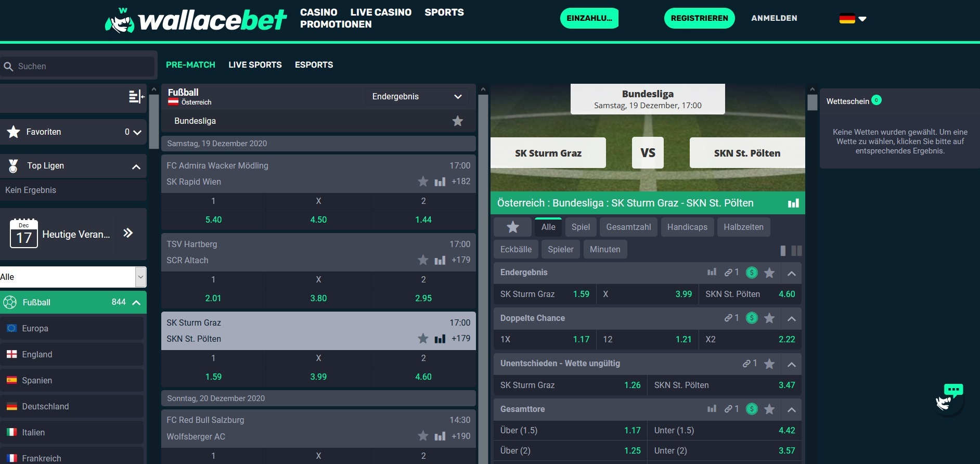Collapse the Fußball sport category
980x464 pixels.
(x=136, y=302)
